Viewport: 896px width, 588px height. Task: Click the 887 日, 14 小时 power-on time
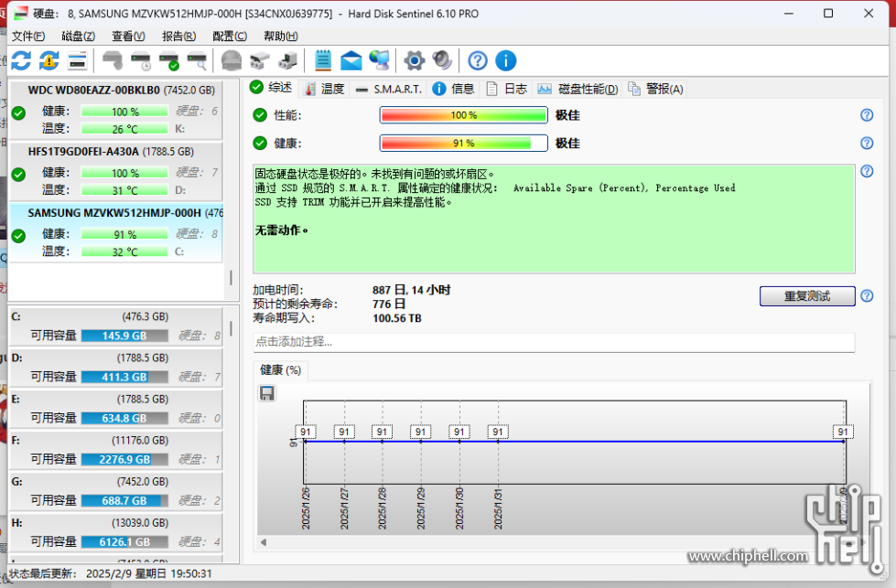pos(412,290)
